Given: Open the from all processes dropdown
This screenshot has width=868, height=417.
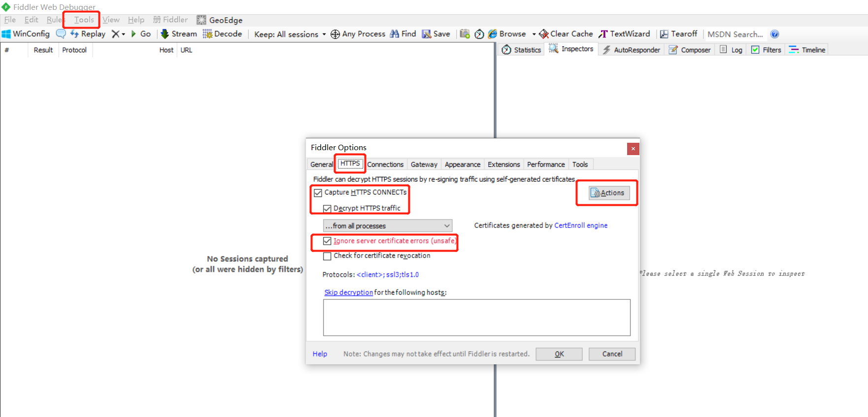Looking at the screenshot, I should pyautogui.click(x=388, y=225).
